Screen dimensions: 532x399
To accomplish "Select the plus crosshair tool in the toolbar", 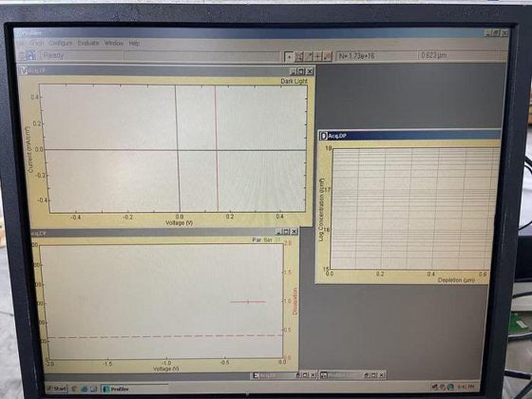I will click(x=317, y=57).
